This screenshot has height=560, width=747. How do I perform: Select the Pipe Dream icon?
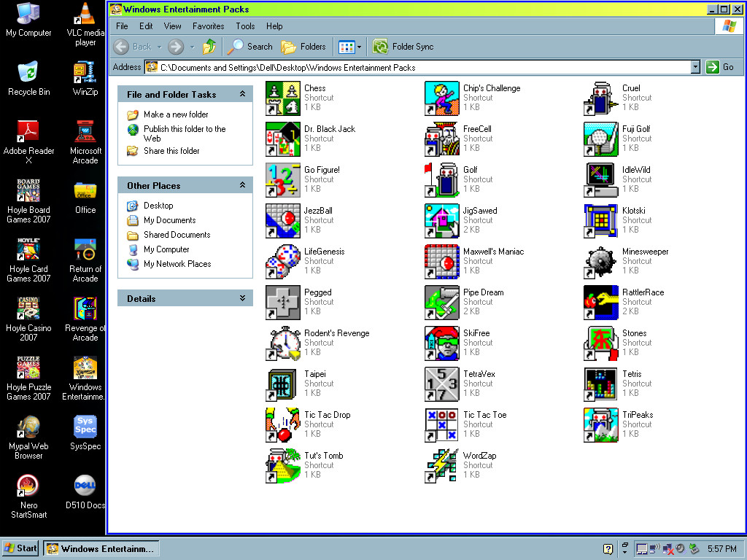pyautogui.click(x=442, y=303)
